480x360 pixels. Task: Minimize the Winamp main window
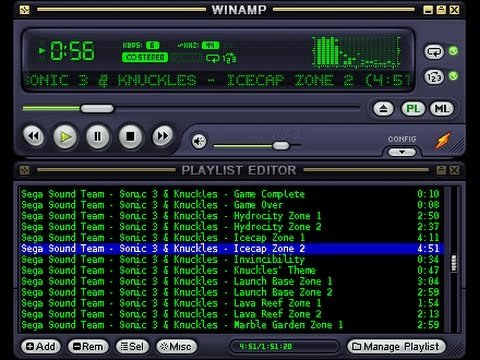(x=428, y=10)
